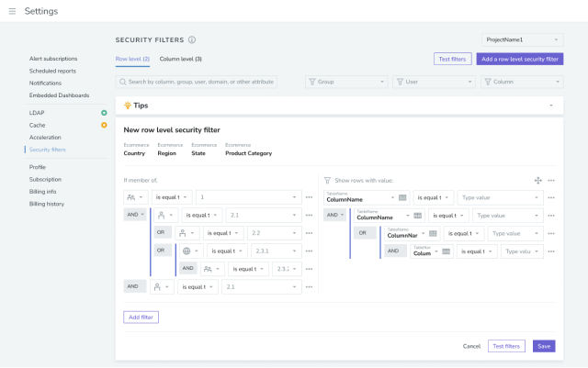588x368 pixels.
Task: Click the orange Cache status badge
Action: 104,125
